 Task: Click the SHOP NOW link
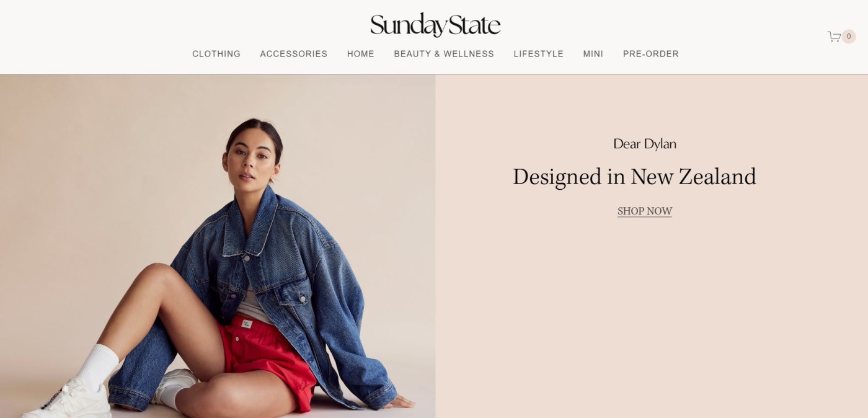point(645,211)
